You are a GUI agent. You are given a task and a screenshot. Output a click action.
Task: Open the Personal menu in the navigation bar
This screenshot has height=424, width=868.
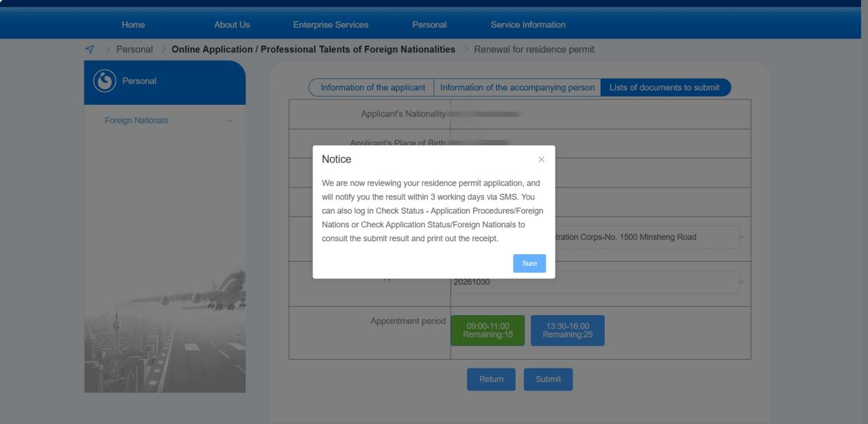[x=429, y=25]
